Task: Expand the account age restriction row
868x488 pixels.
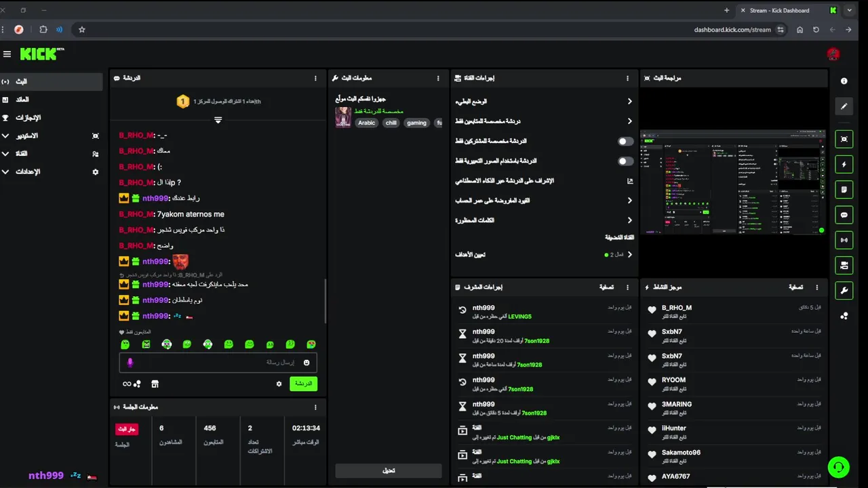Action: click(x=545, y=201)
